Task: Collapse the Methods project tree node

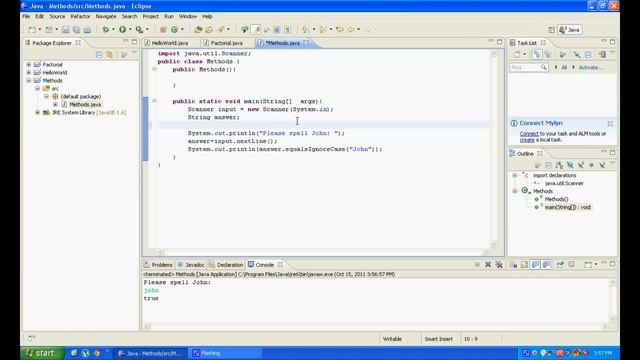Action: click(x=29, y=80)
